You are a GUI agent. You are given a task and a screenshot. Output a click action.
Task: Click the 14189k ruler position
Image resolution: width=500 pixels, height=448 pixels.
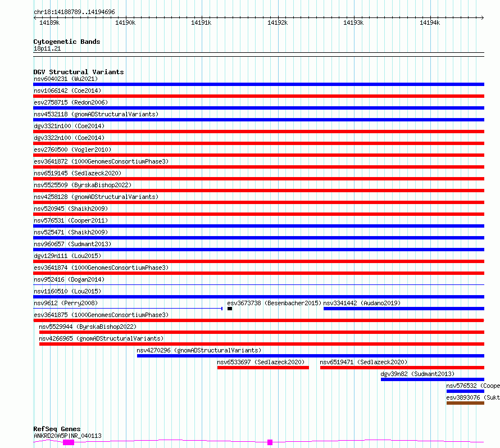pyautogui.click(x=49, y=22)
